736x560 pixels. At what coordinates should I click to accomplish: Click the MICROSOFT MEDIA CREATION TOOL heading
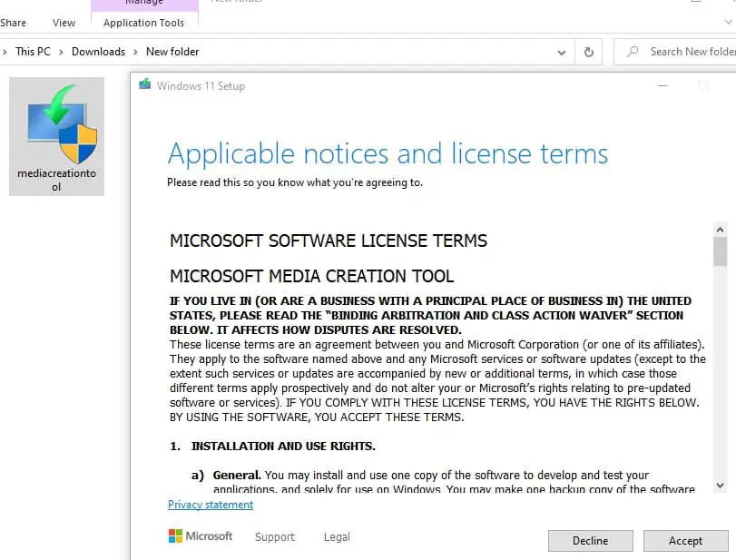311,276
